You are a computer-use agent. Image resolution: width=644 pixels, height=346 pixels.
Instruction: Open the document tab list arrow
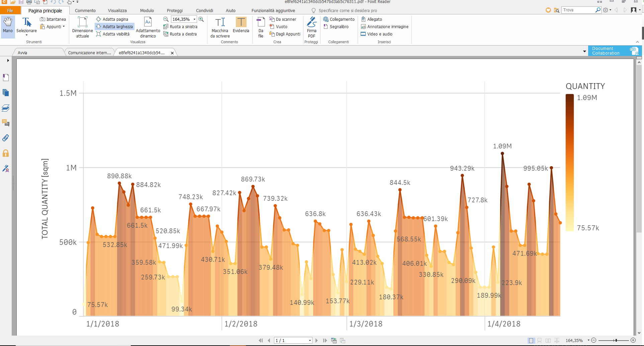pyautogui.click(x=584, y=52)
